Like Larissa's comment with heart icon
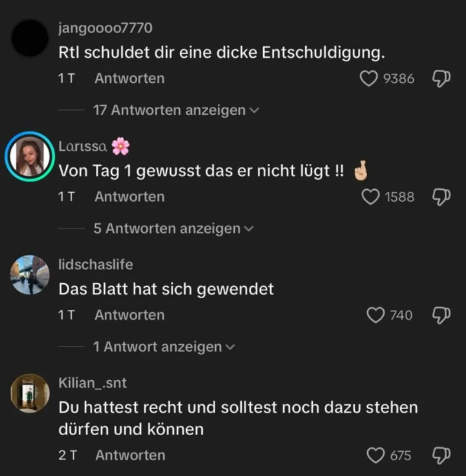 pyautogui.click(x=370, y=197)
